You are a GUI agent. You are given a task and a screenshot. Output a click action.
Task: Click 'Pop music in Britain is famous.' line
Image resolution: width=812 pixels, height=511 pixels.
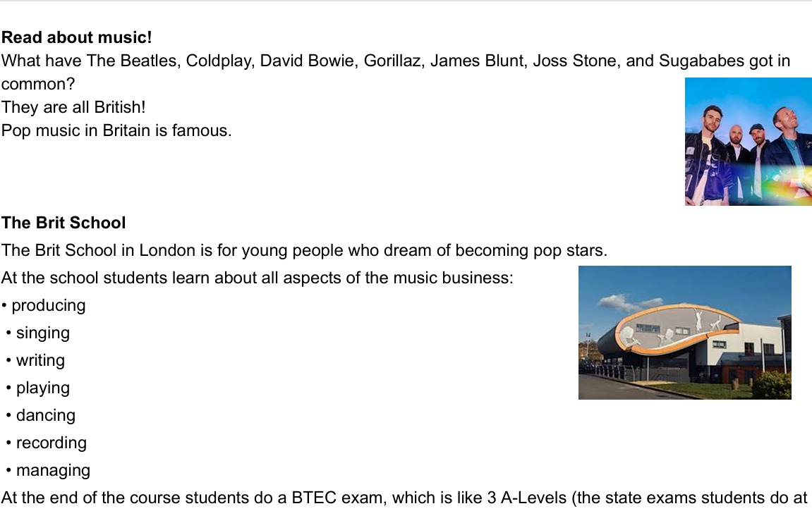(116, 130)
